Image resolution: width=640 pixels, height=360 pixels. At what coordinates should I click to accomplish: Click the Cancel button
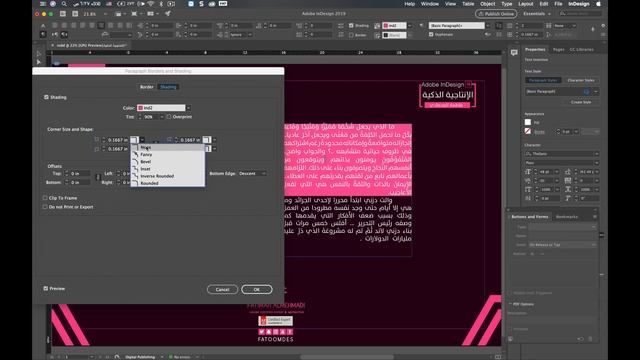pyautogui.click(x=222, y=289)
